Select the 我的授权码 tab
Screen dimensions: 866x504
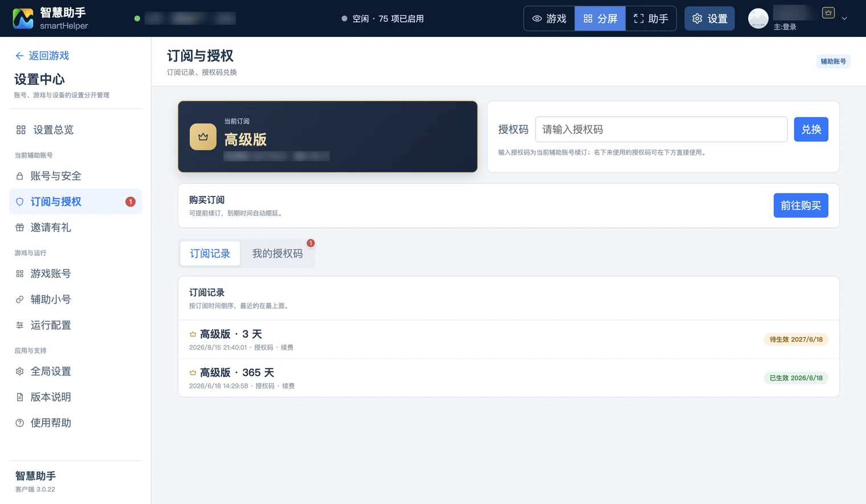click(x=277, y=253)
